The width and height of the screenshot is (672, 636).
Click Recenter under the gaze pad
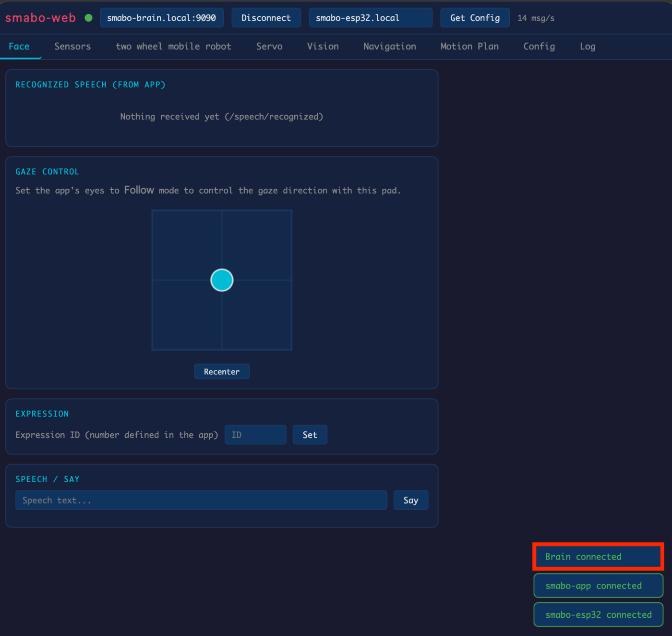(222, 371)
